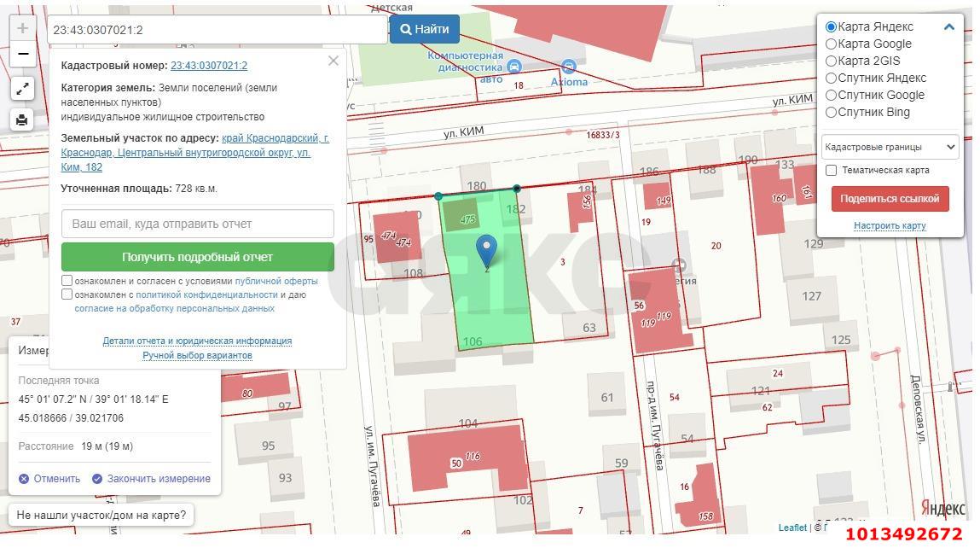This screenshot has width=980, height=548.
Task: Zoom out with the minus button
Action: coord(23,54)
